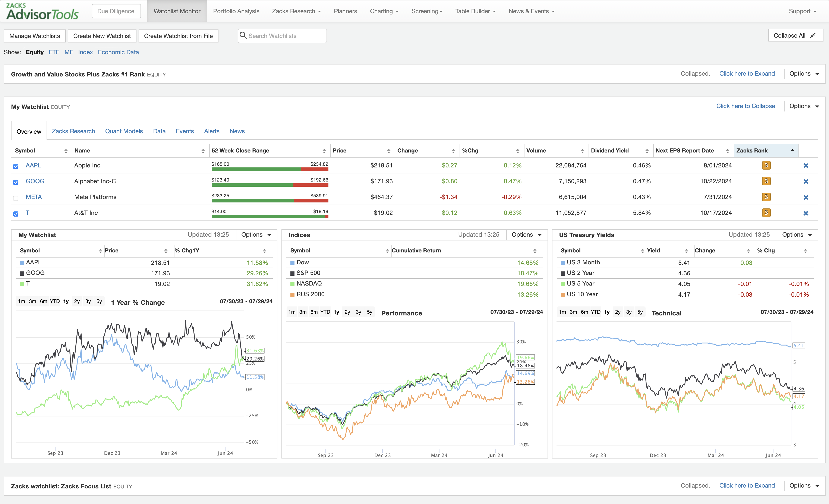Open the Portfolio Analysis menu item

(x=236, y=11)
